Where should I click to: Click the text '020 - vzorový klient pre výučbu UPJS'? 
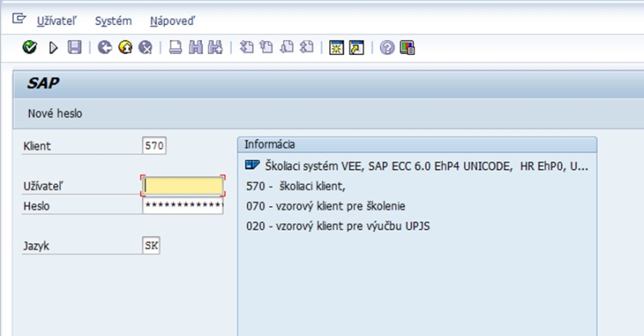point(338,226)
